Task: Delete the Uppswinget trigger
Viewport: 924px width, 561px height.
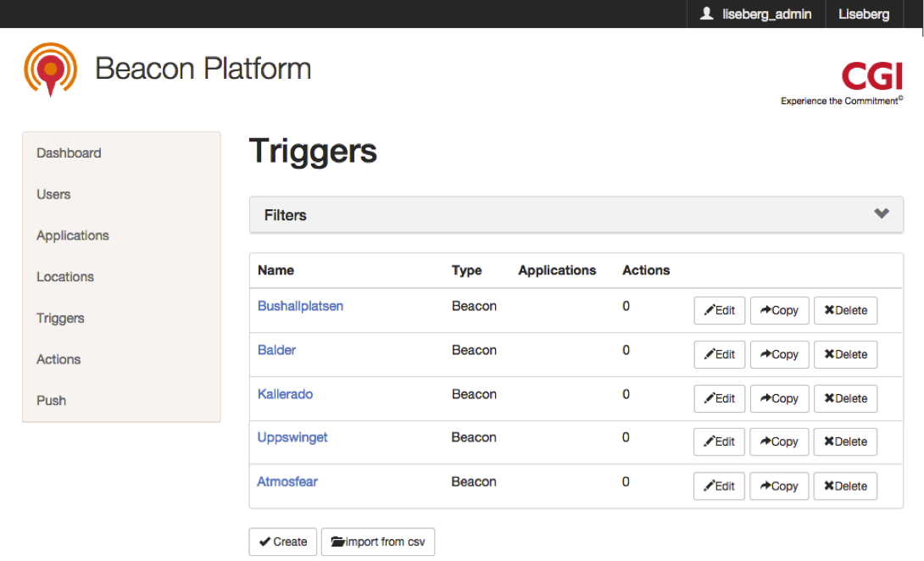Action: [x=845, y=442]
